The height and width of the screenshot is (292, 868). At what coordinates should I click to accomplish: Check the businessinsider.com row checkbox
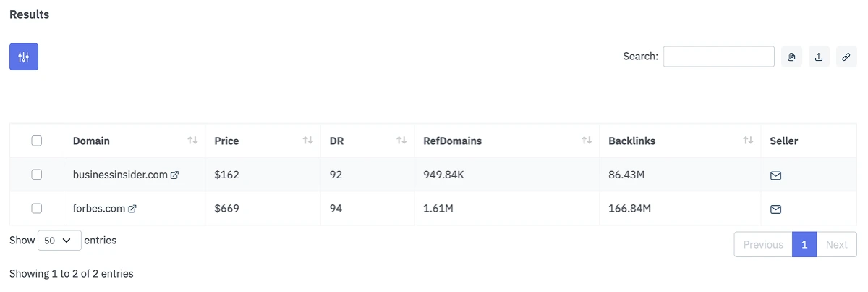coord(37,175)
